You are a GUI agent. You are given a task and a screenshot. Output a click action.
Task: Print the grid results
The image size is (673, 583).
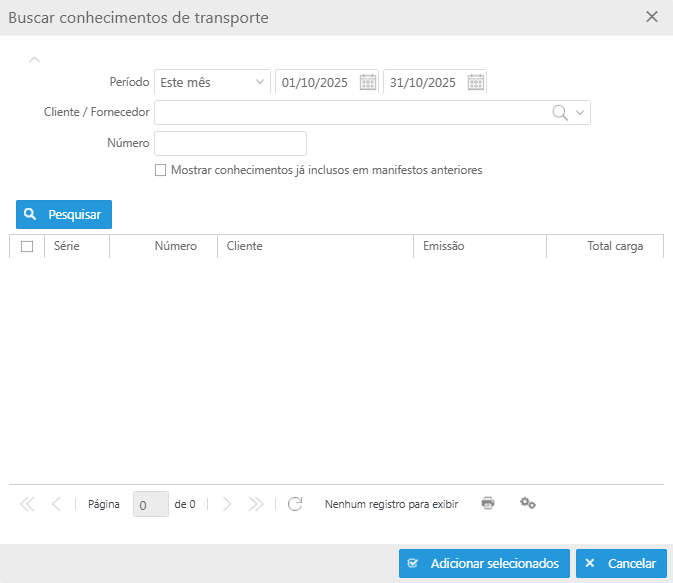488,503
